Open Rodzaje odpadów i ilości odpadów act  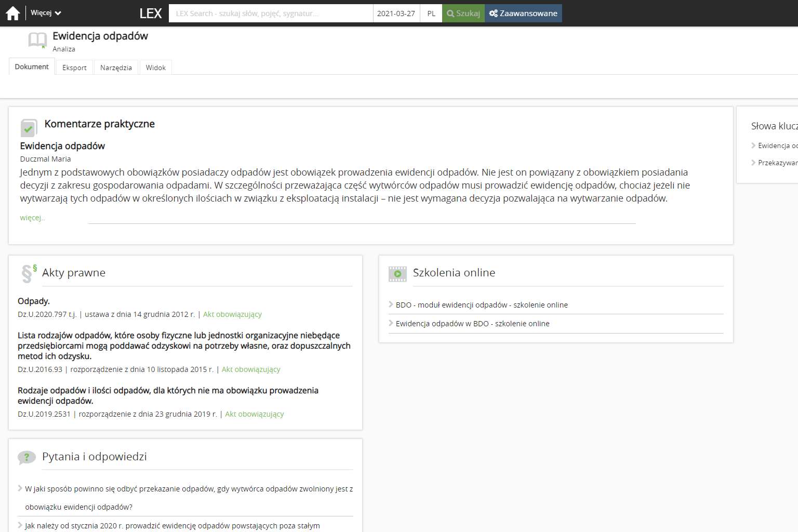(168, 395)
